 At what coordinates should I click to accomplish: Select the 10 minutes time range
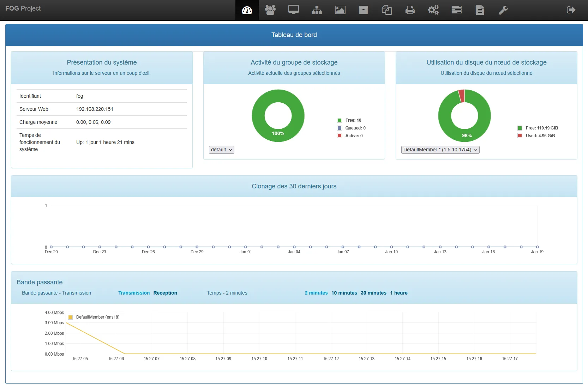click(344, 293)
